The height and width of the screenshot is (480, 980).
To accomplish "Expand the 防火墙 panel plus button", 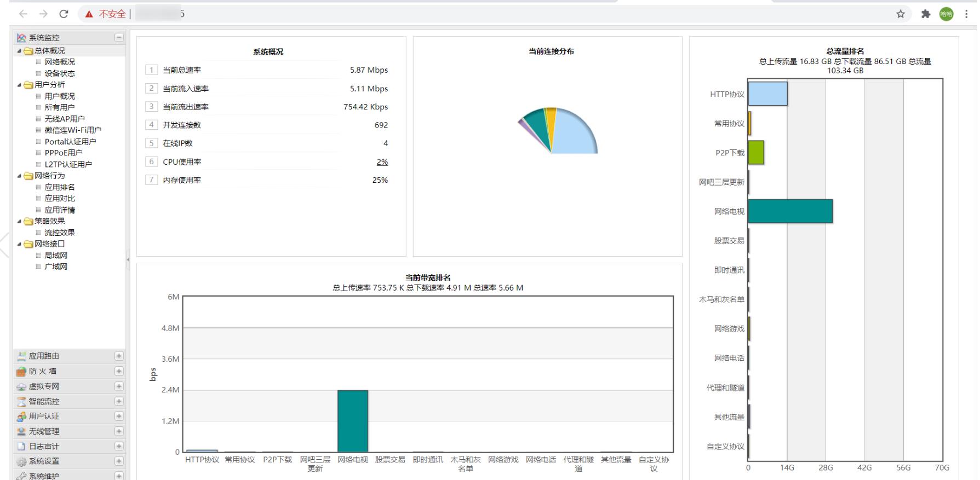I will (x=119, y=371).
